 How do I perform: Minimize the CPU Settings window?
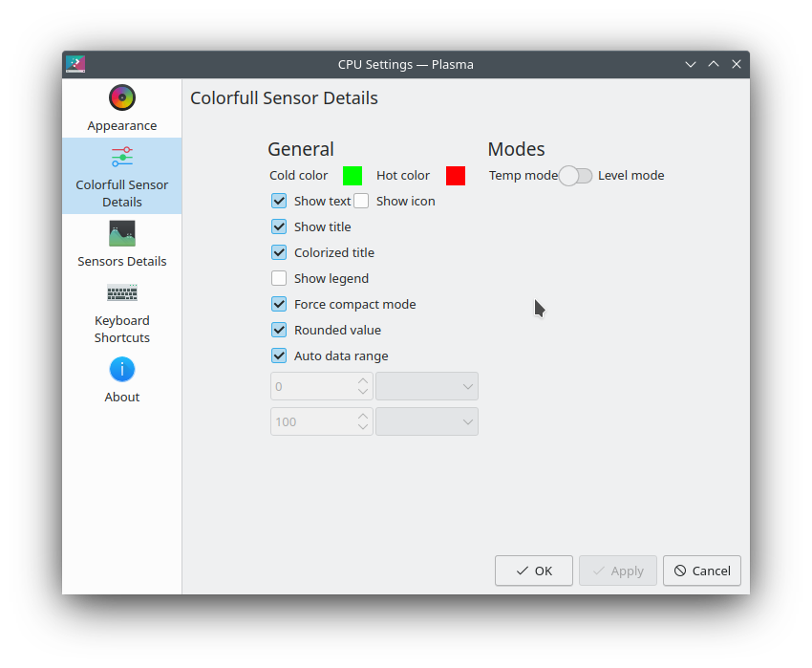pyautogui.click(x=691, y=64)
